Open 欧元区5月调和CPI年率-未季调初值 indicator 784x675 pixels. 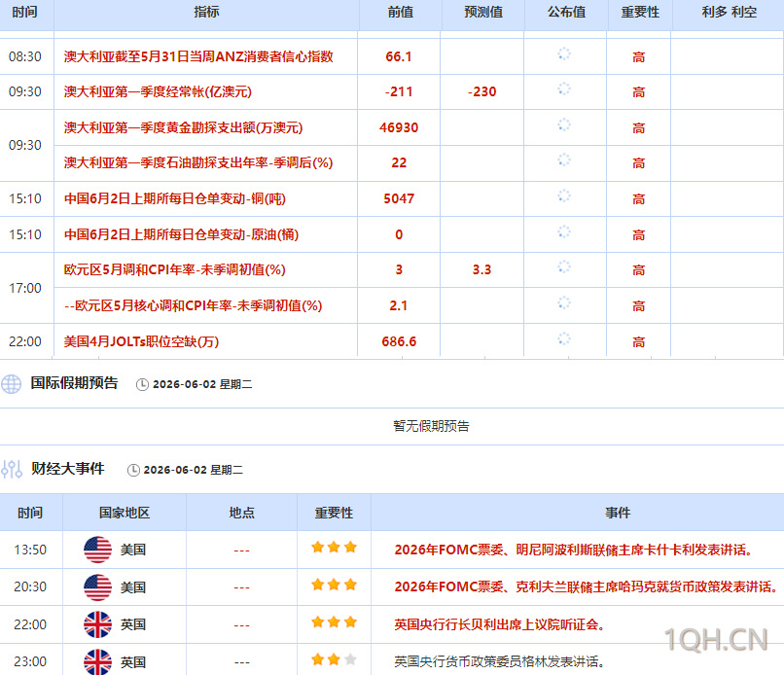click(x=174, y=269)
